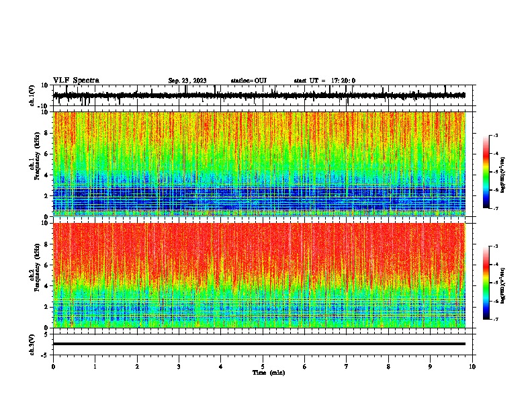Click time axis tick label "3"
The width and height of the screenshot is (532, 411).
click(x=179, y=367)
